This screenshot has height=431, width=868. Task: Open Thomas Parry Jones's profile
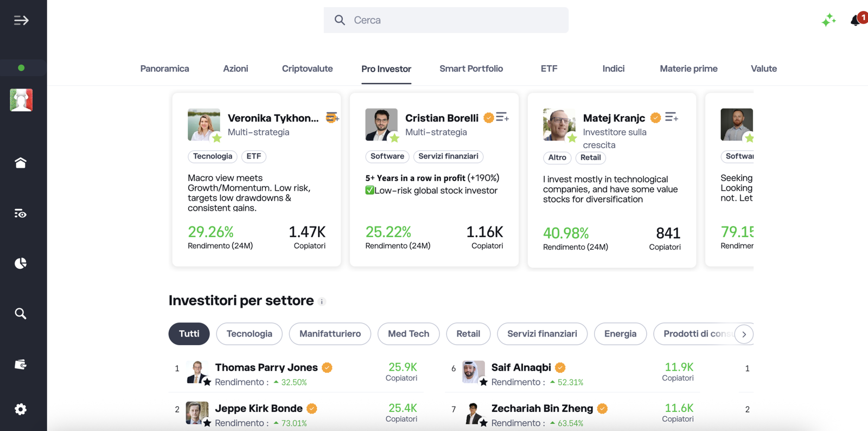pyautogui.click(x=266, y=367)
